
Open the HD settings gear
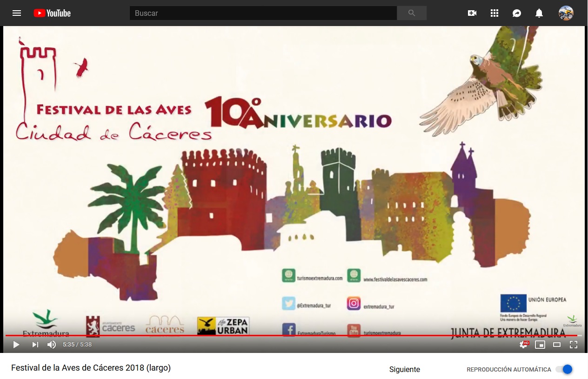(x=524, y=345)
